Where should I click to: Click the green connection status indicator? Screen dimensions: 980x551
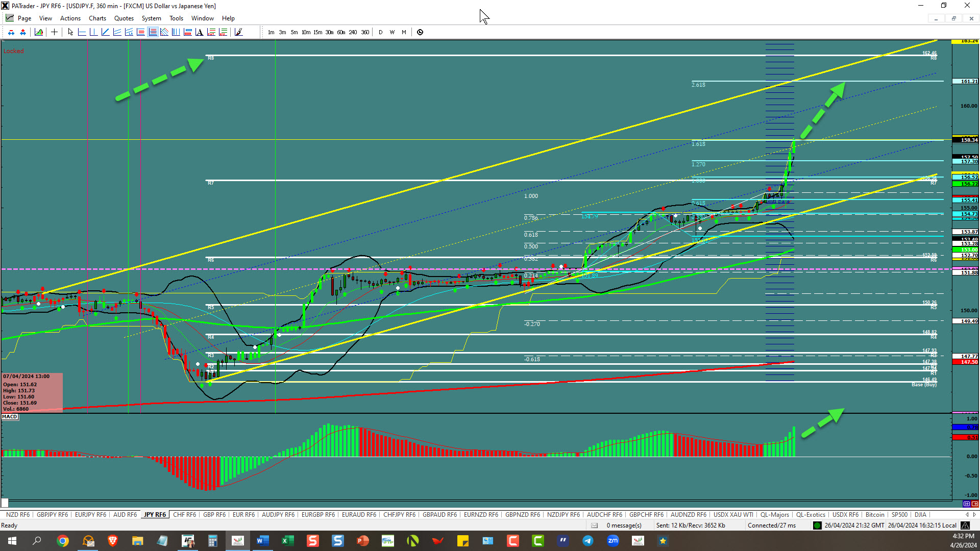point(817,525)
